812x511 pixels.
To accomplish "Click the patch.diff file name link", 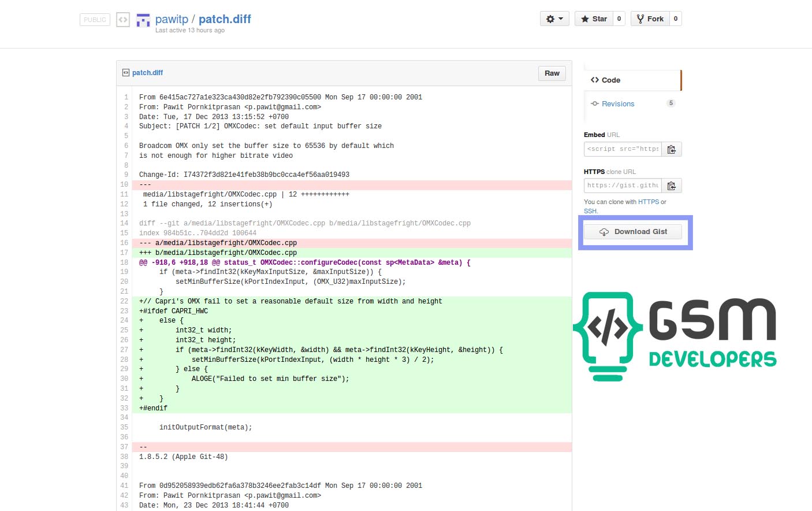I will click(x=147, y=73).
